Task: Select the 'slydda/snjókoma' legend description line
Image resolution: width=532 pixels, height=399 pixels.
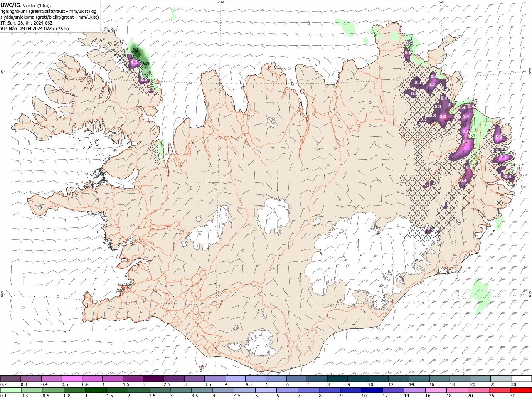Action: coord(50,17)
